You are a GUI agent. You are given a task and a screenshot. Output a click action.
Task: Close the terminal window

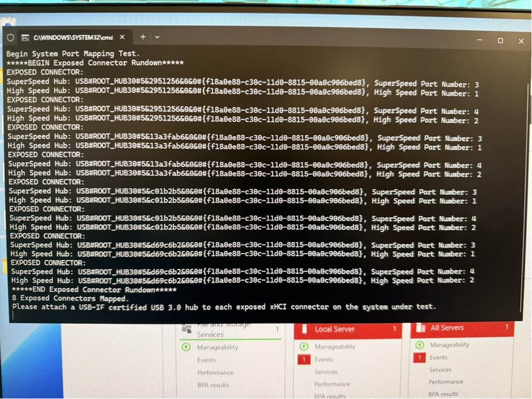521,41
